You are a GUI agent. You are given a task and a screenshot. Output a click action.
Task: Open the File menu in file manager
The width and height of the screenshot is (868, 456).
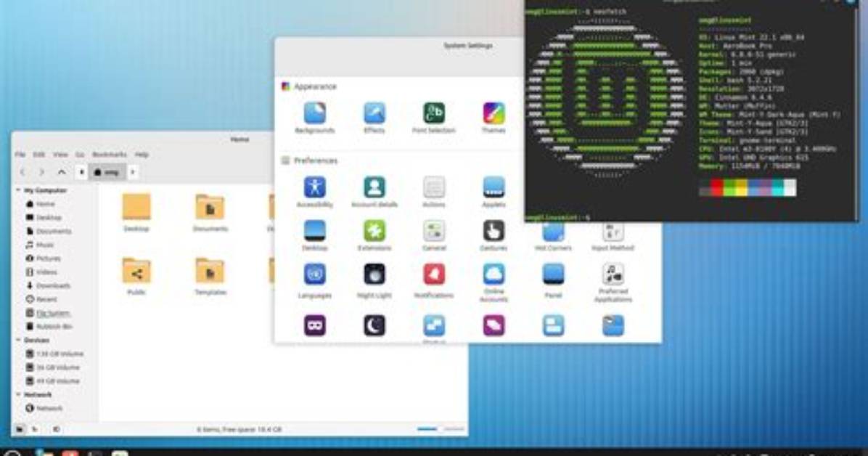(x=20, y=155)
